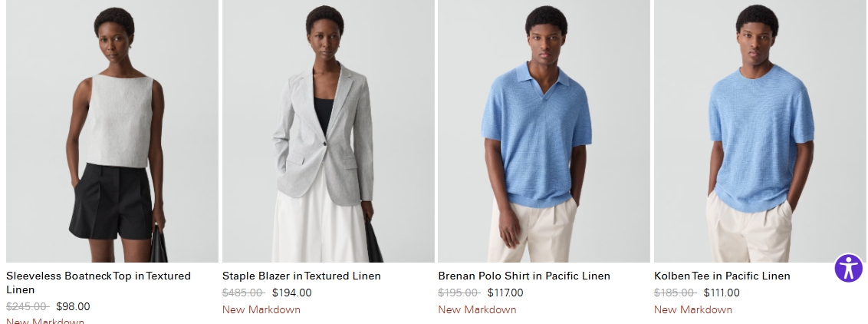
Task: Click New Markdown label under Brenan Polo
Action: [477, 309]
